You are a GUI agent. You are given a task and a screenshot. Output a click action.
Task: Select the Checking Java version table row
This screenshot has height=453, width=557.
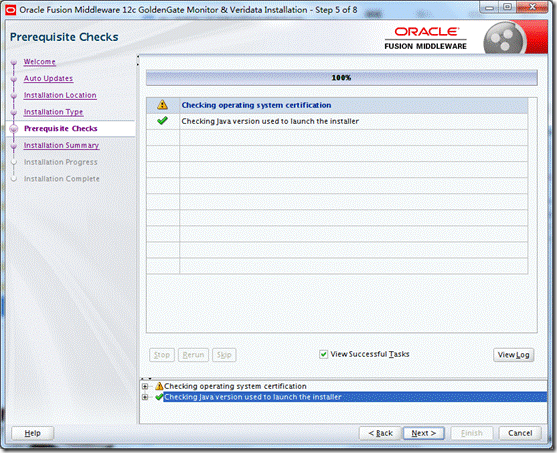337,121
